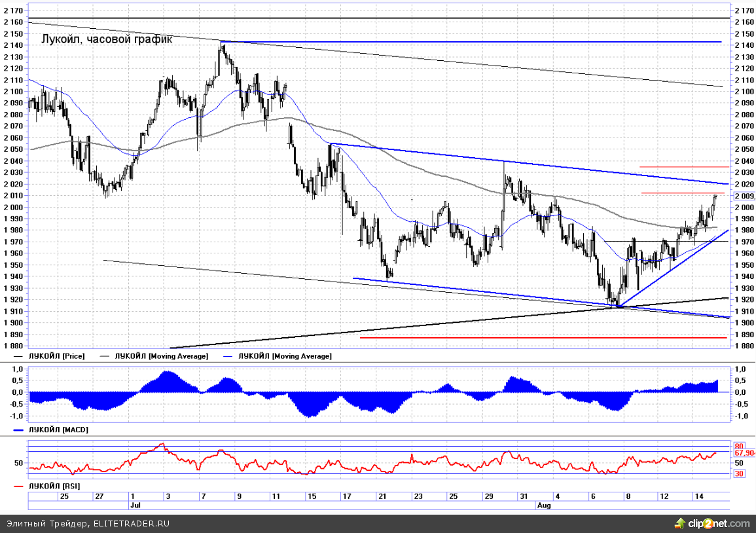Click date label '15' on time axis

312,496
